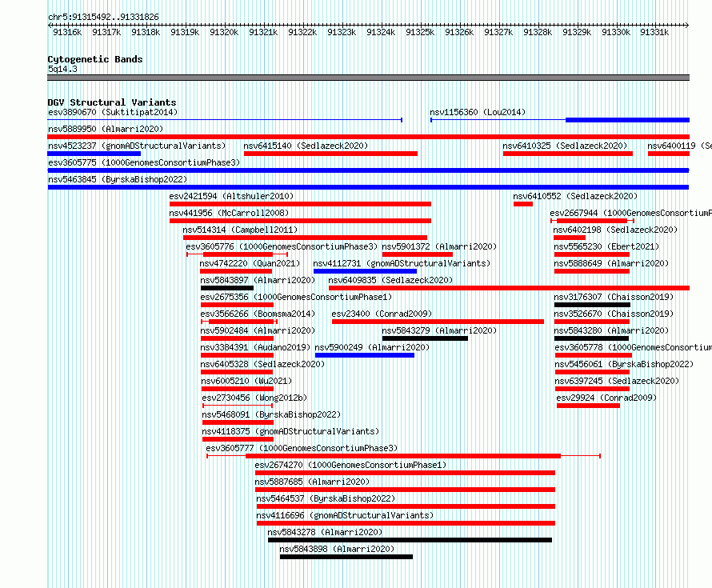Open esv3605776 (1000GenomesConsortiumPhase3) variant

(282, 246)
